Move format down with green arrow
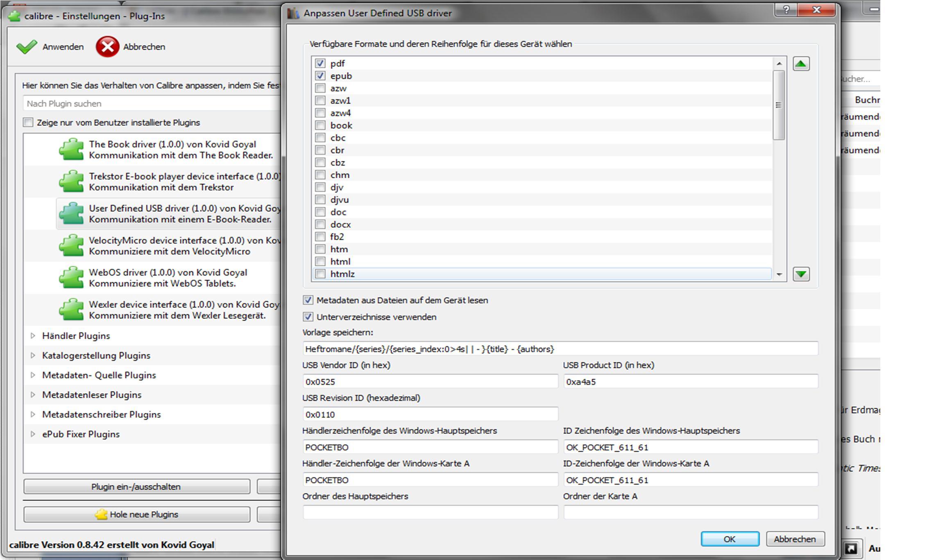 [801, 274]
